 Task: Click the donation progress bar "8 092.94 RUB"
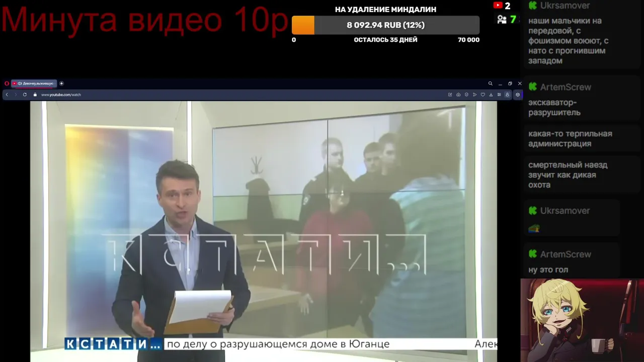(x=385, y=25)
